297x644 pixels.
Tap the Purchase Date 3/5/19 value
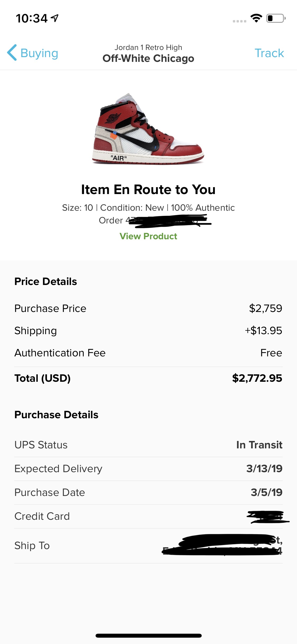click(266, 493)
